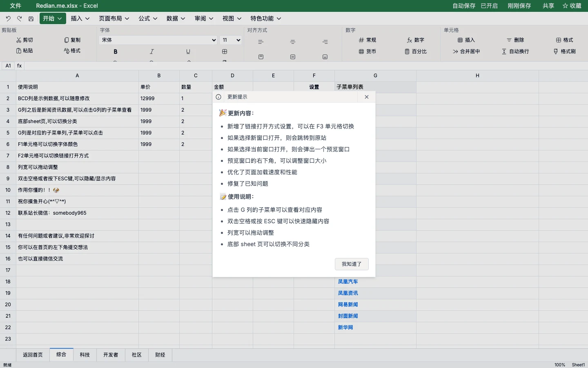Open the font name dropdown 宋体
Screen dimensions: 588x368
tap(158, 40)
